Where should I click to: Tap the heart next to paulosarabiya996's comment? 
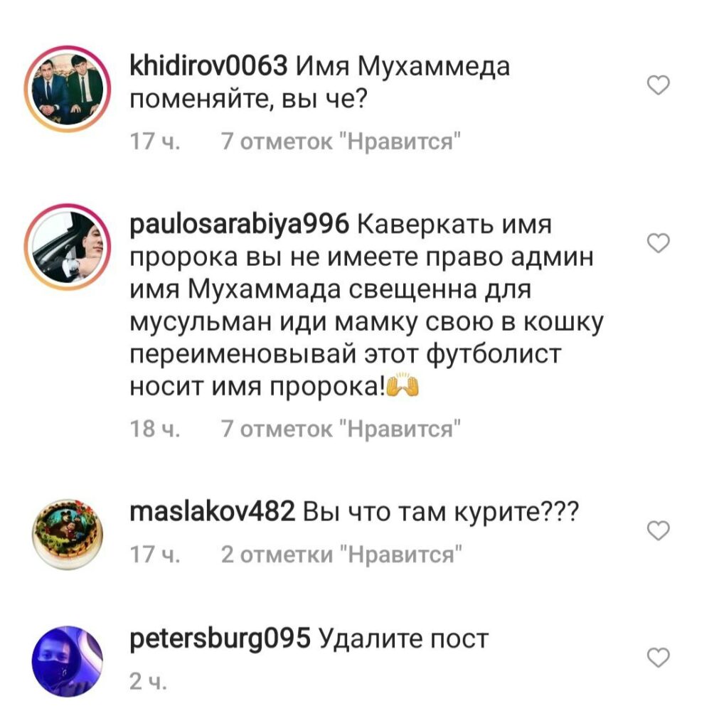[x=659, y=243]
